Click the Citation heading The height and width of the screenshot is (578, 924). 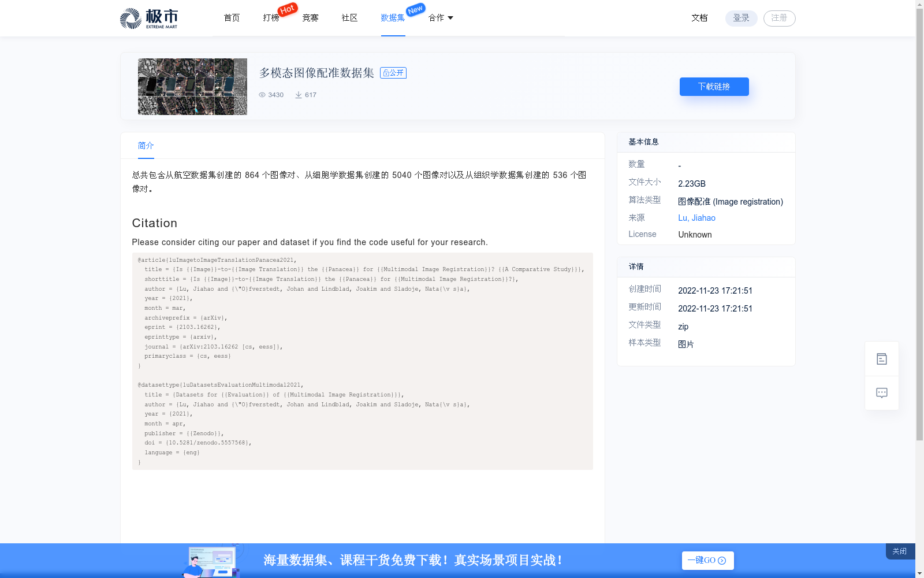pos(155,223)
